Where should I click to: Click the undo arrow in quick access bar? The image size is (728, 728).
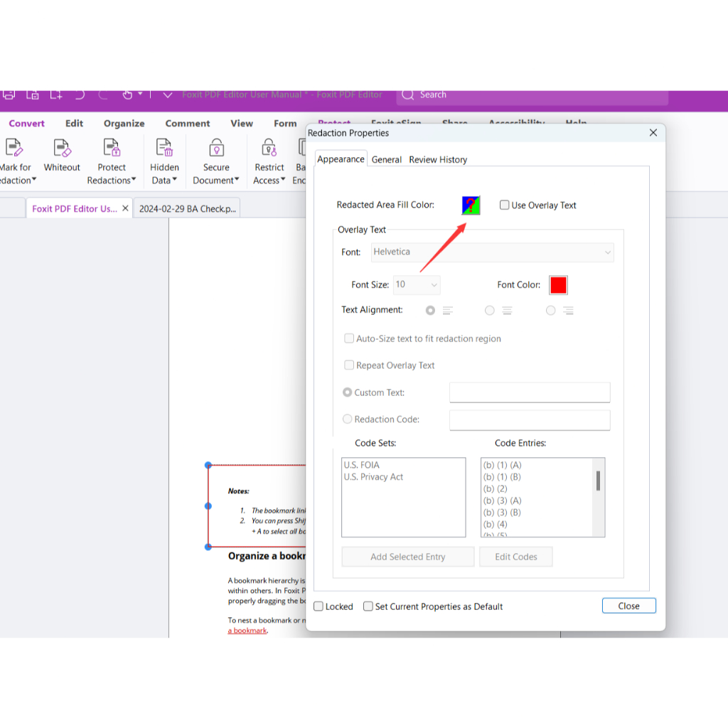point(80,95)
